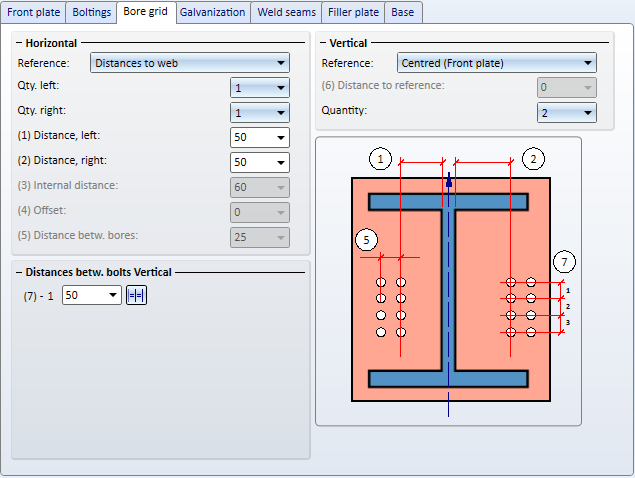Open the Qty. left dropdown
Viewport: 635px width, 478px height.
(281, 88)
